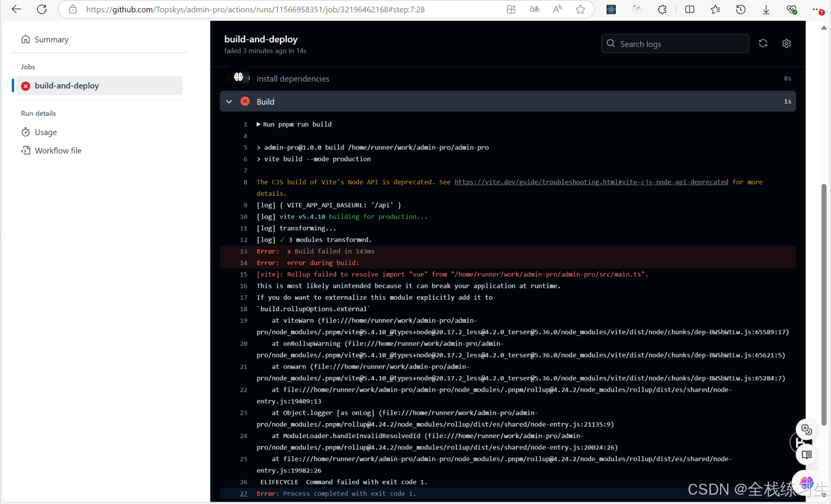Click the 'at Object.logger [as onLog]' line
The height and width of the screenshot is (504, 831).
pyautogui.click(x=435, y=419)
